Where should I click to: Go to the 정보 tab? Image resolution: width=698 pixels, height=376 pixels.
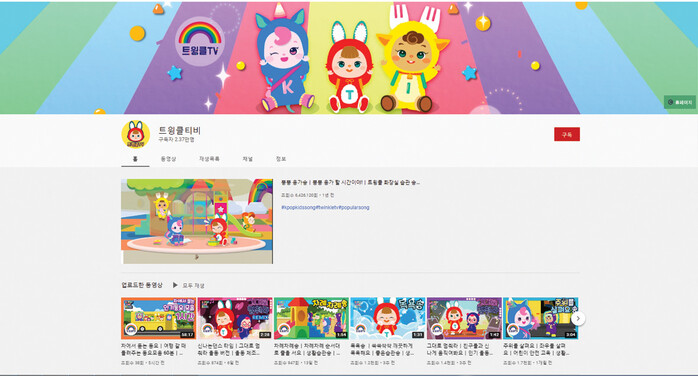(x=281, y=159)
